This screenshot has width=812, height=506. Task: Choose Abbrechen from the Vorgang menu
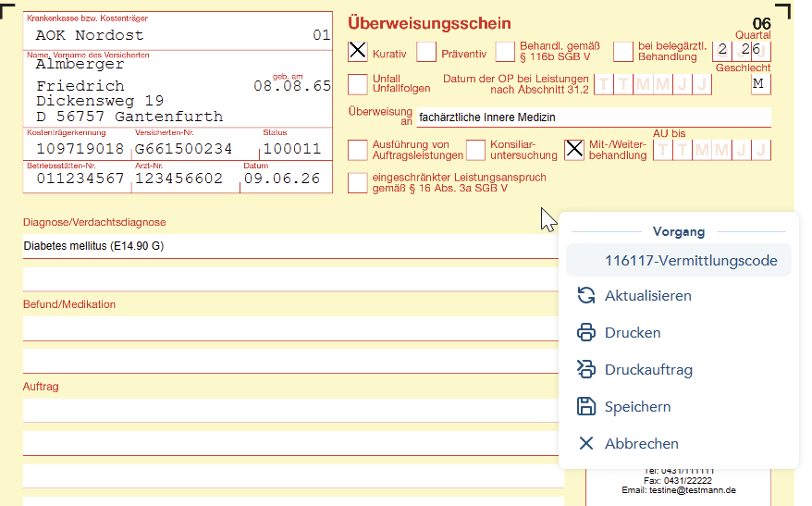679,444
